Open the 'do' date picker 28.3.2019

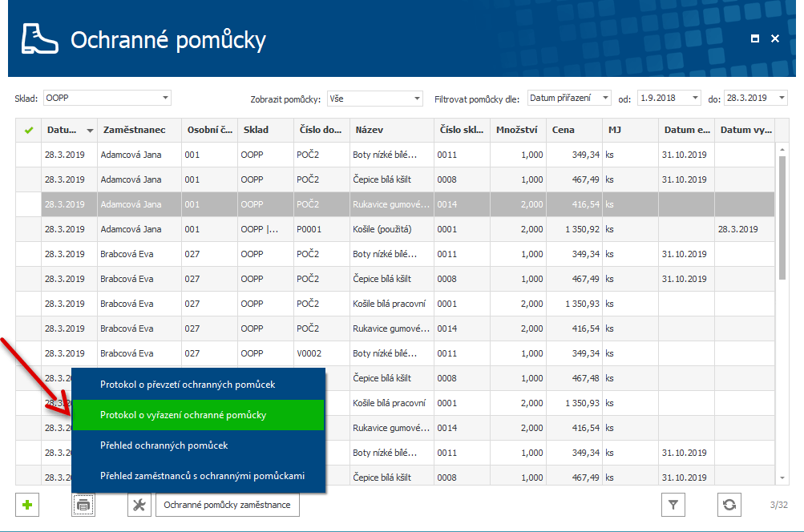click(x=782, y=98)
